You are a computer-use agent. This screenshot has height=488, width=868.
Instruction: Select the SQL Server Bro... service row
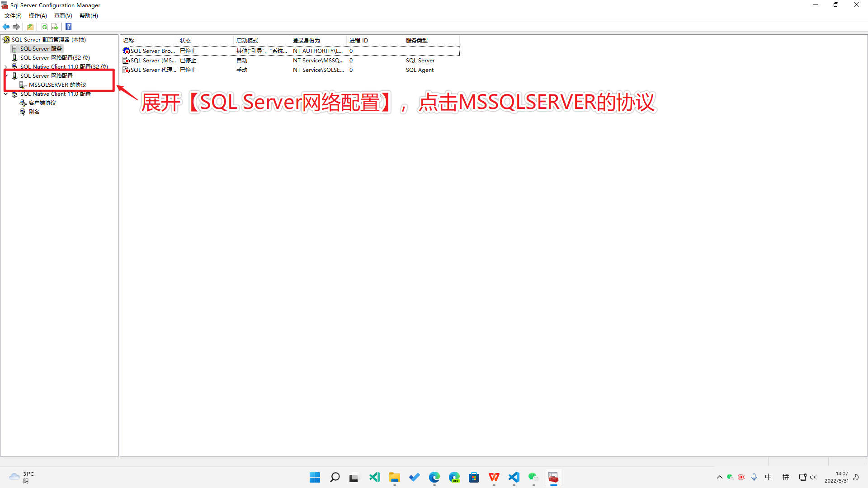coord(290,51)
